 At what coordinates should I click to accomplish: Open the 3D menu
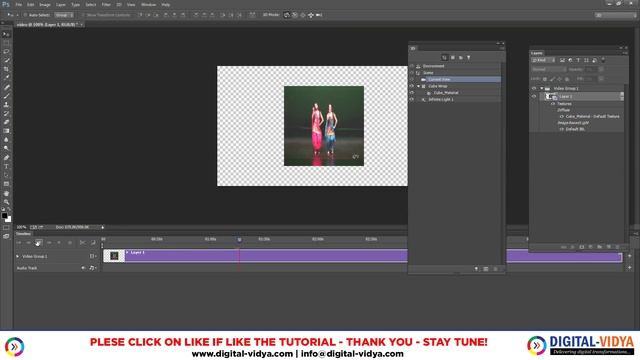coord(119,4)
